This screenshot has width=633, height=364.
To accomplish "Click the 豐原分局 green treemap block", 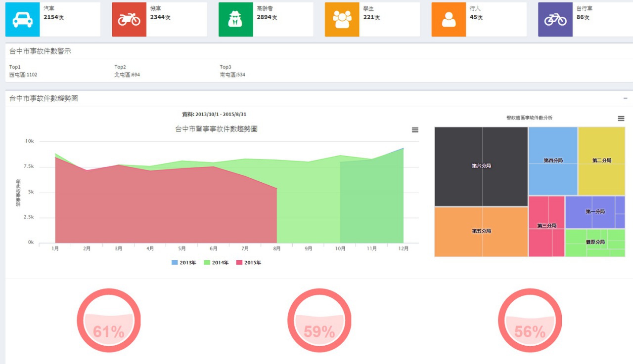I will point(595,243).
